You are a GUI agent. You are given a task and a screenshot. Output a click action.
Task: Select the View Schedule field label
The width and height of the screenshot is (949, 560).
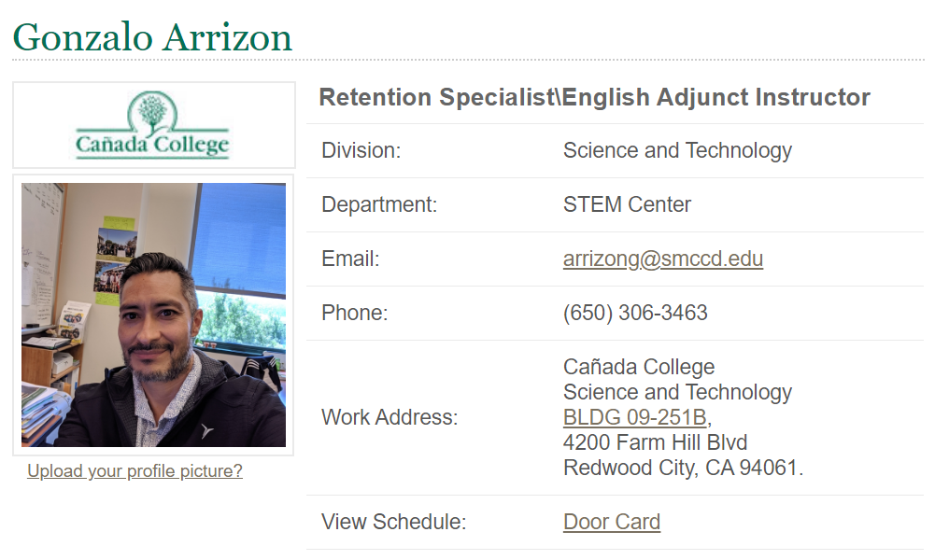pyautogui.click(x=393, y=522)
